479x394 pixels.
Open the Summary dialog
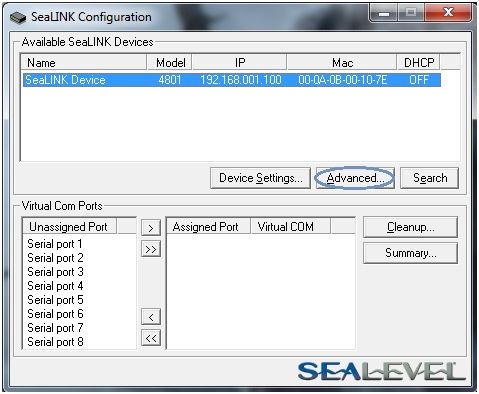[410, 253]
